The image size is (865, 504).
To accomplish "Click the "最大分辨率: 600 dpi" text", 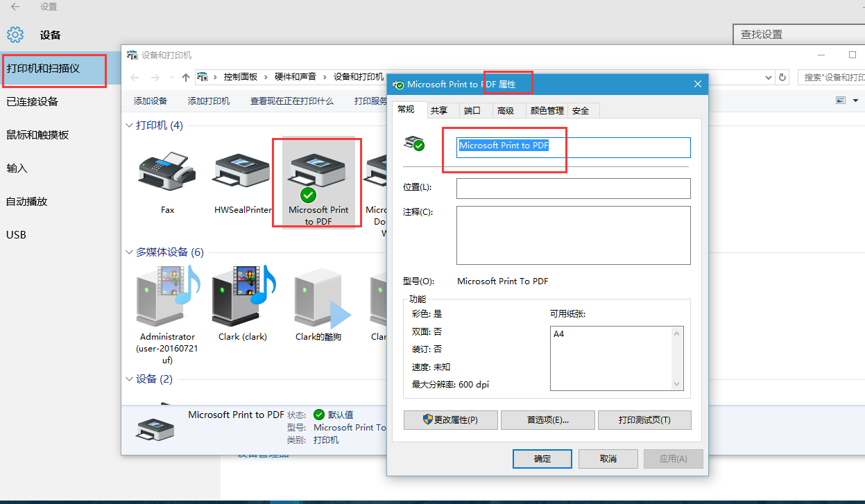I will pyautogui.click(x=450, y=385).
